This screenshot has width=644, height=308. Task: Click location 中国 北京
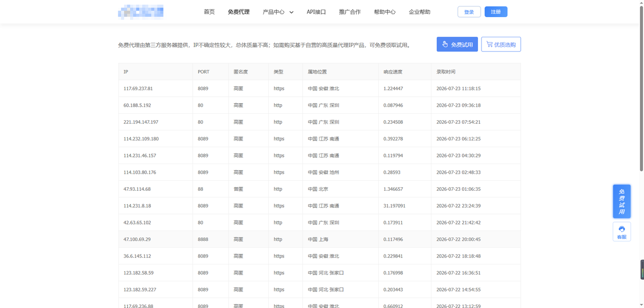click(318, 189)
